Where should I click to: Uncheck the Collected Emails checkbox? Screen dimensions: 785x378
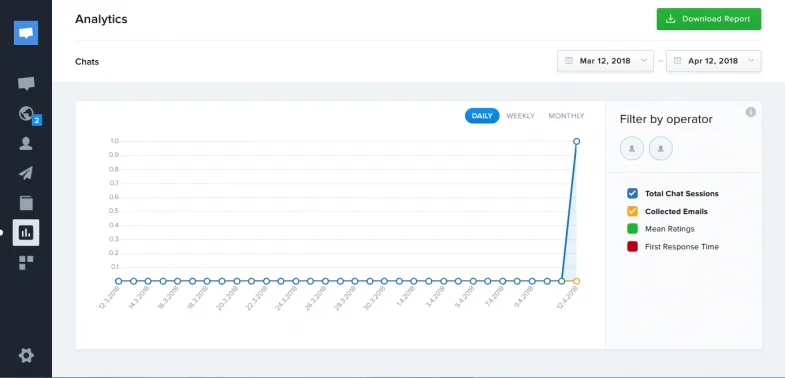pos(632,211)
